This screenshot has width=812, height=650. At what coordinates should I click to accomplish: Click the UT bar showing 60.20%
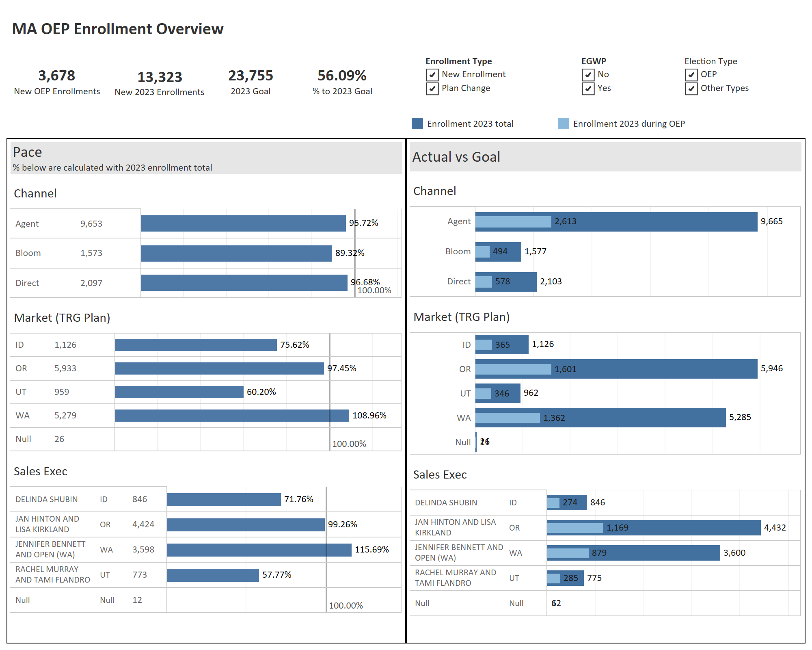(x=179, y=392)
